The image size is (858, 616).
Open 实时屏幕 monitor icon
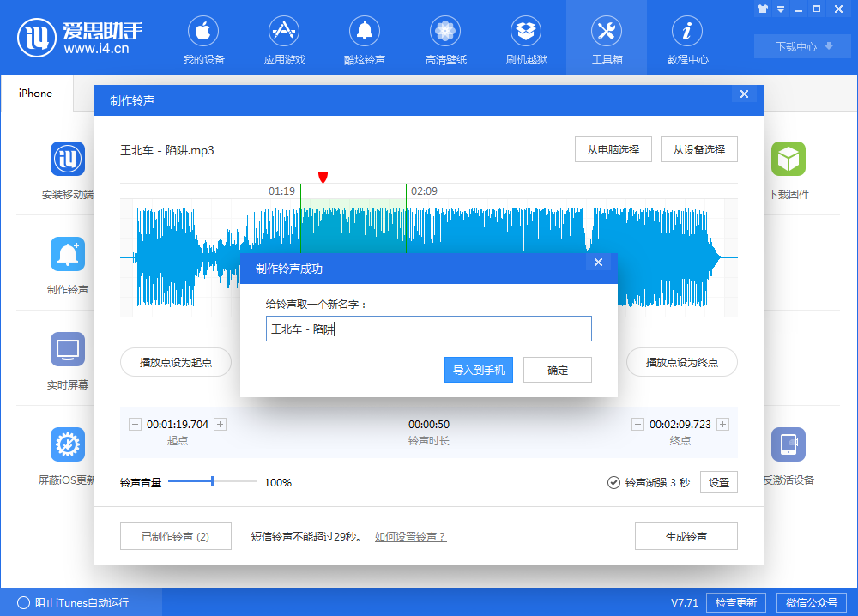(x=68, y=349)
